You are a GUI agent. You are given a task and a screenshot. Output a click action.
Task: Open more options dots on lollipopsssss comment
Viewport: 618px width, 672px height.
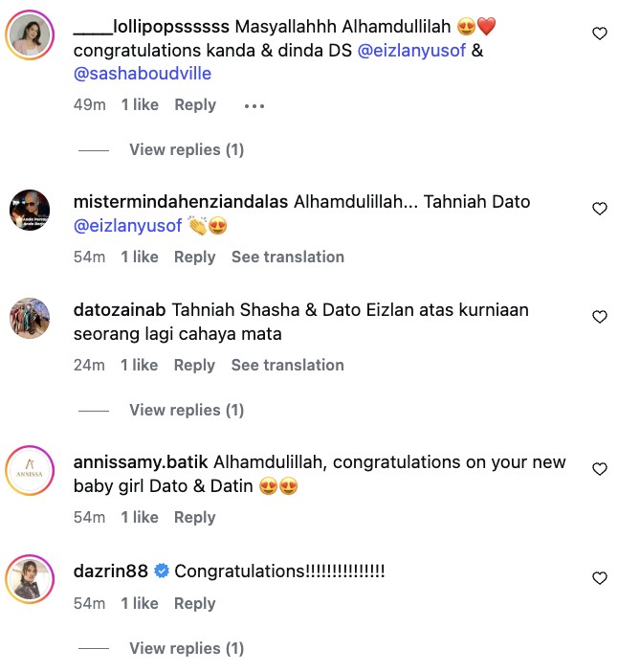click(254, 105)
